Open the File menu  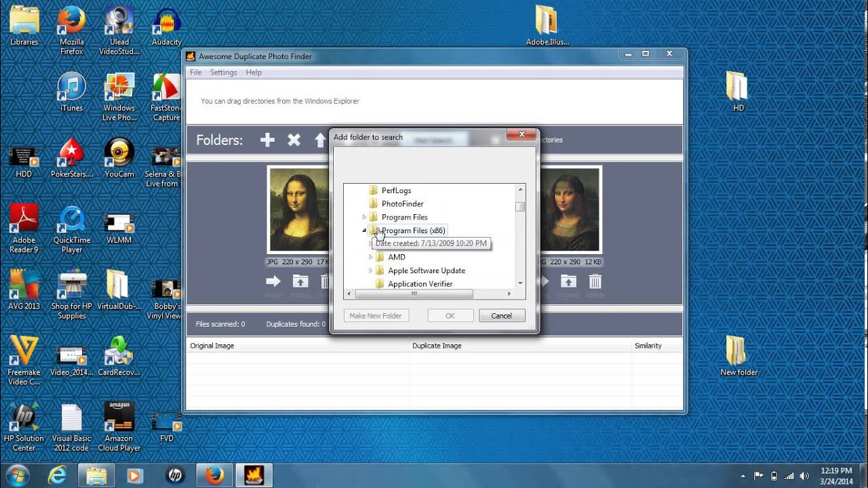tap(196, 73)
